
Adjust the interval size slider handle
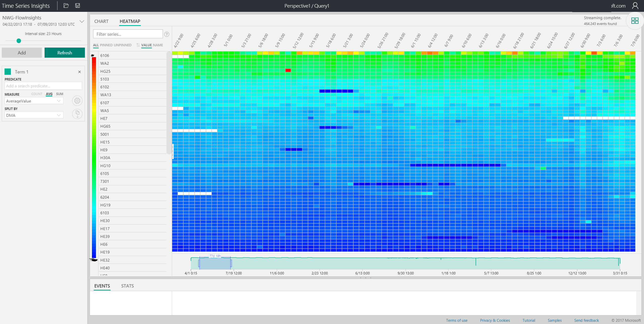click(19, 41)
